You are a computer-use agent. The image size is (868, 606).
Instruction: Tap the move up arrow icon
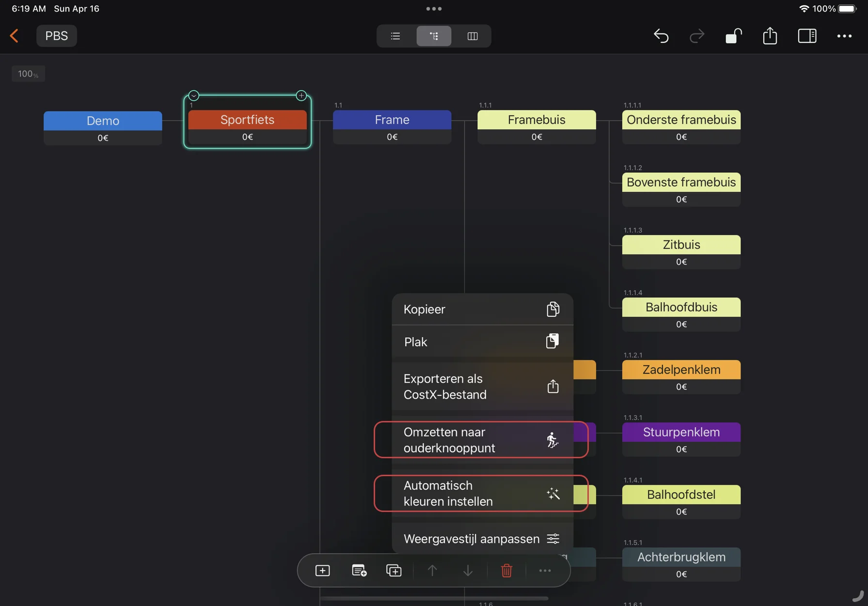[x=432, y=571]
